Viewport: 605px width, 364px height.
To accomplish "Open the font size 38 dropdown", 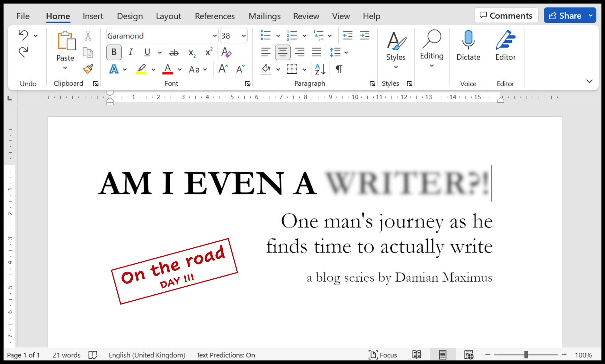I will click(x=244, y=36).
